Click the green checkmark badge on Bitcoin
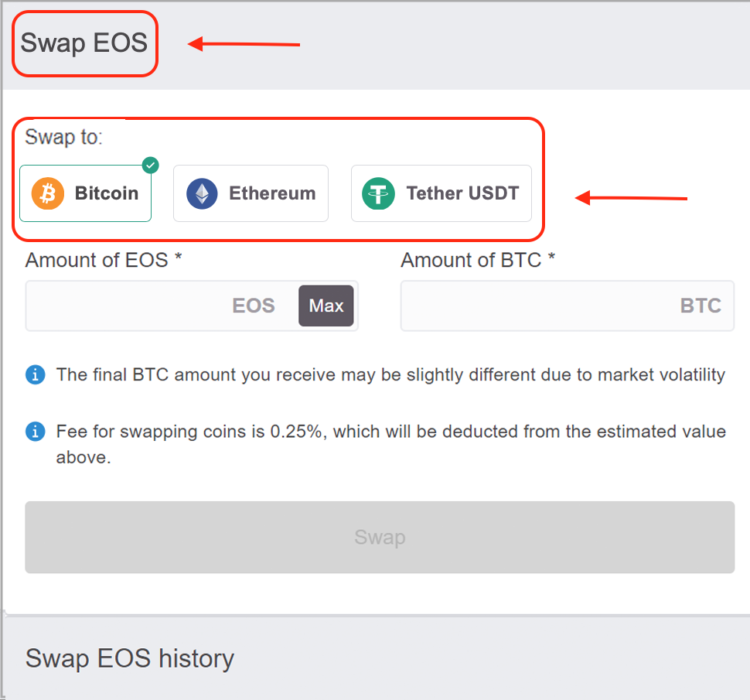This screenshot has height=700, width=750. pos(151,164)
